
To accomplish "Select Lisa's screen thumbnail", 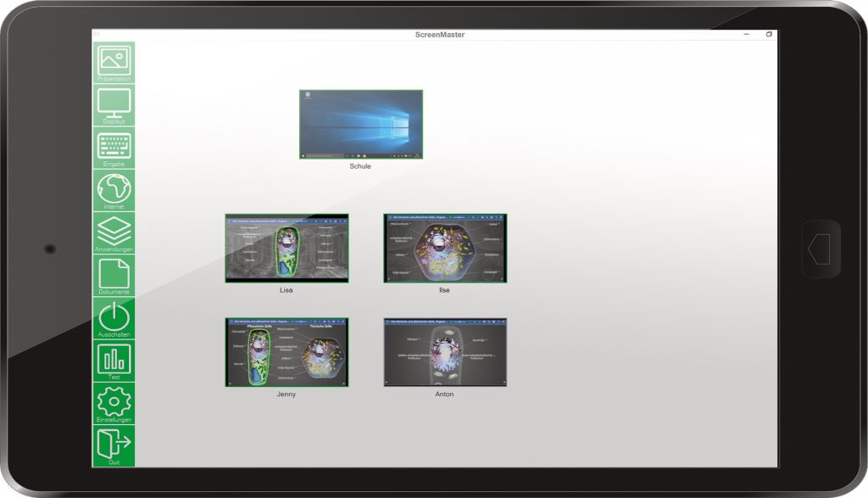I will click(x=287, y=249).
